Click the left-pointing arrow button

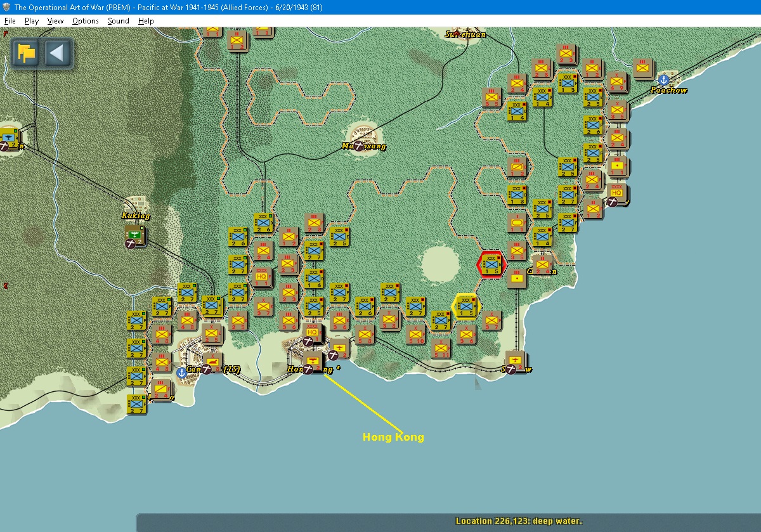(x=57, y=53)
